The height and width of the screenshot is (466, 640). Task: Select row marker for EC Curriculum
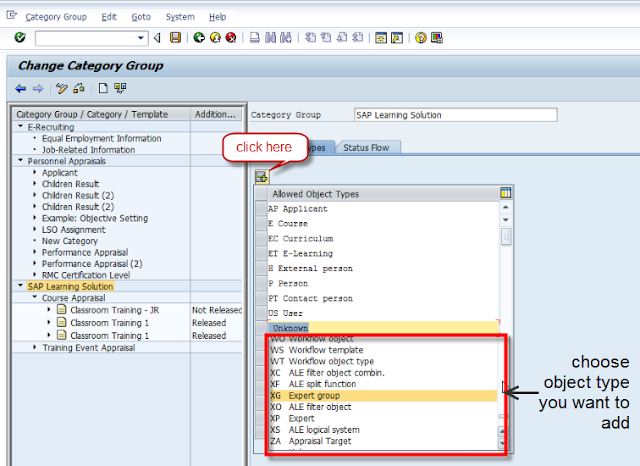(261, 238)
